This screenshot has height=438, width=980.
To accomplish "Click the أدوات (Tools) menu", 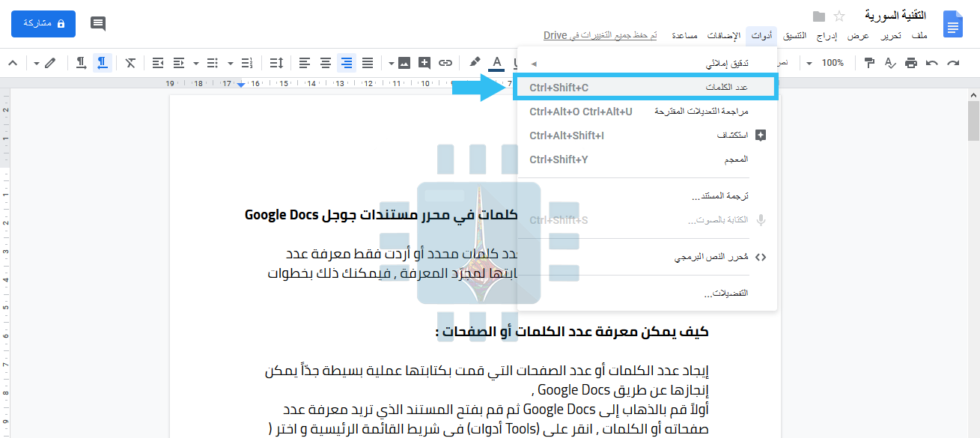I will pos(761,36).
